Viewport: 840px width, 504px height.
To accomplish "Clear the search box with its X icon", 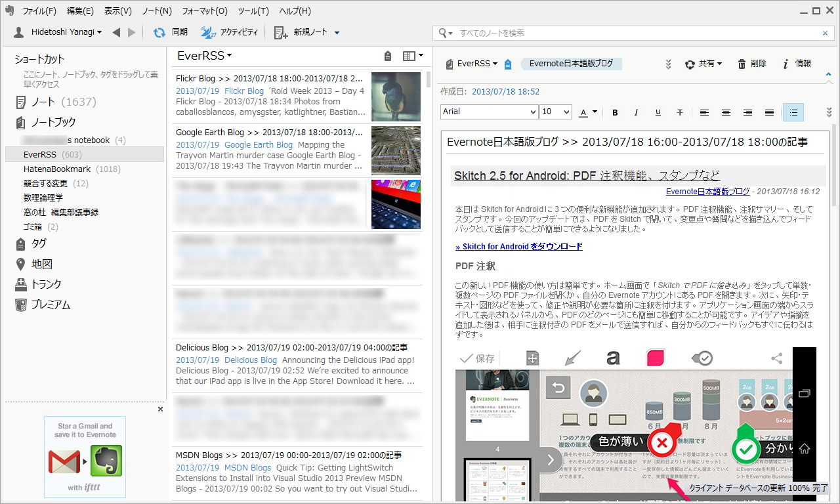I will click(x=825, y=32).
